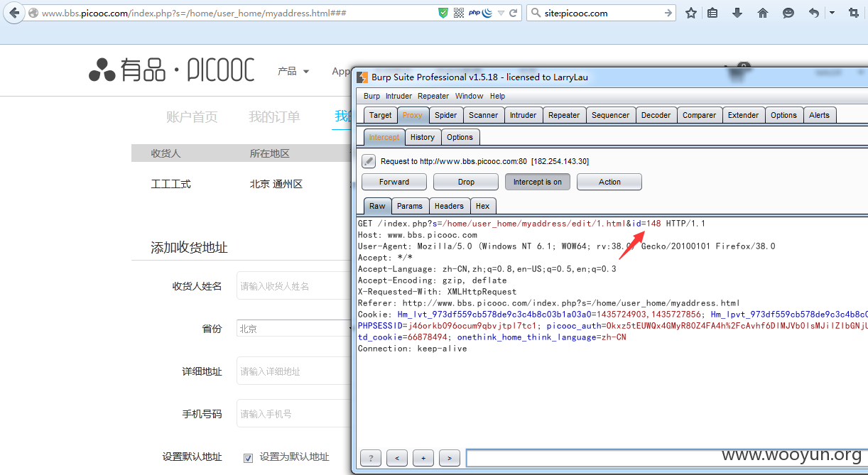The height and width of the screenshot is (475, 868).
Task: Click the smiley chat icon
Action: 788,13
